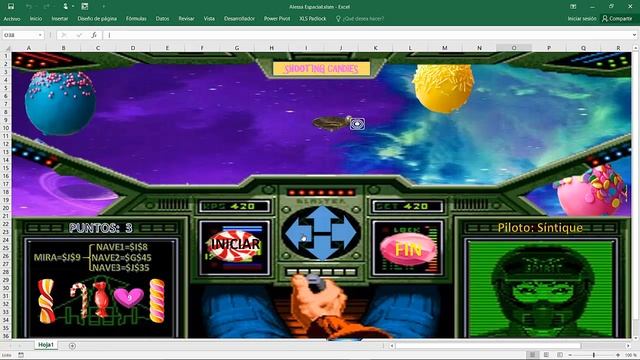Click the Cancel X icon in formula bar
Screen dimensions: 640x360
point(63,35)
